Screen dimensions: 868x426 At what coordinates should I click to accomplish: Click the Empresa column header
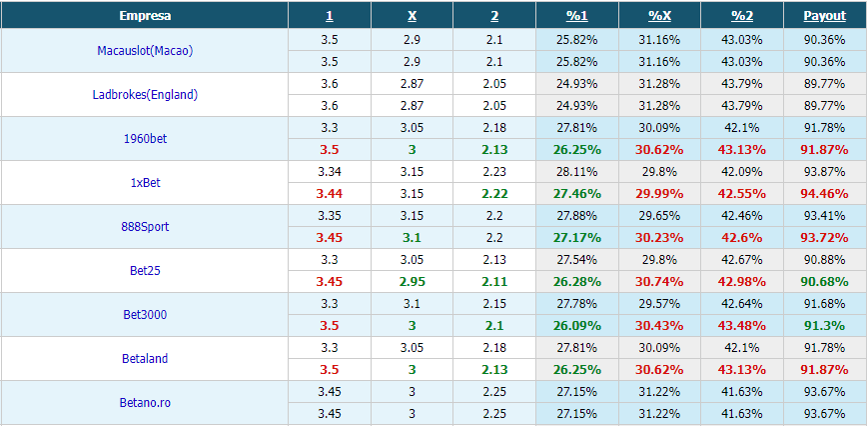(x=145, y=16)
